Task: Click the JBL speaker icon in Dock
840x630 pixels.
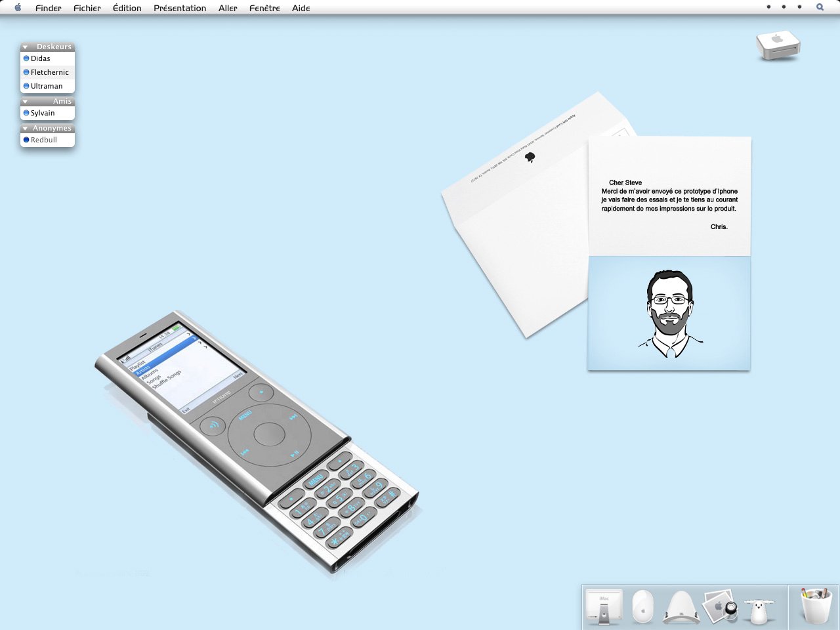Action: pyautogui.click(x=681, y=607)
